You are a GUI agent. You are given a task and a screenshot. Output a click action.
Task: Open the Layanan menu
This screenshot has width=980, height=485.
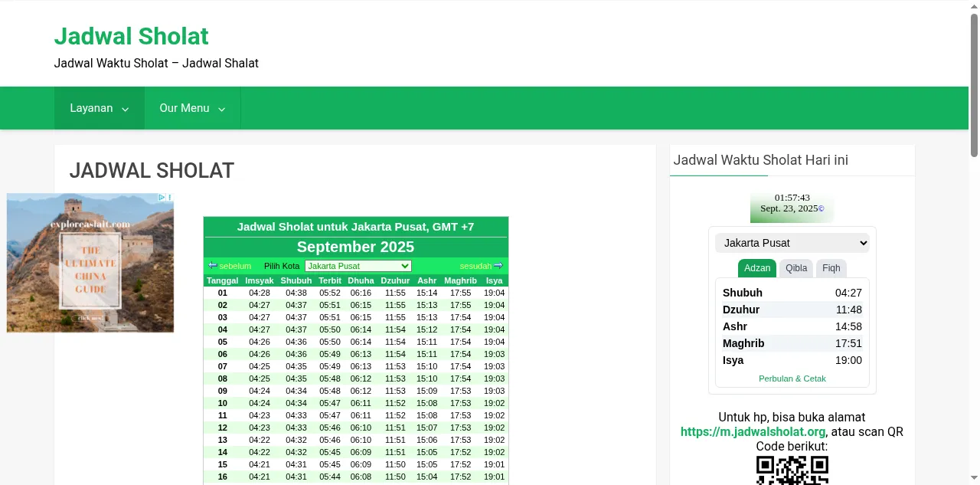(x=100, y=108)
